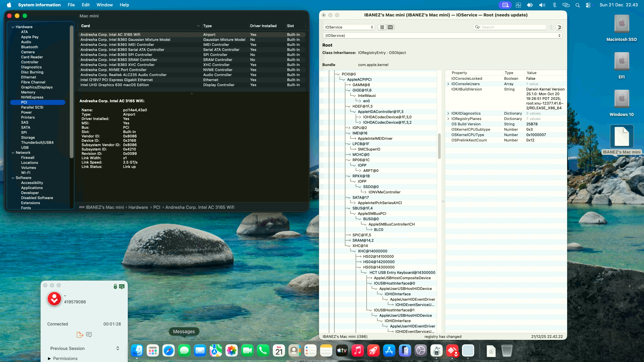Screen dimensions: 644x362
Task: Open the AnyDesk file transfer icon
Action: pyautogui.click(x=80, y=335)
